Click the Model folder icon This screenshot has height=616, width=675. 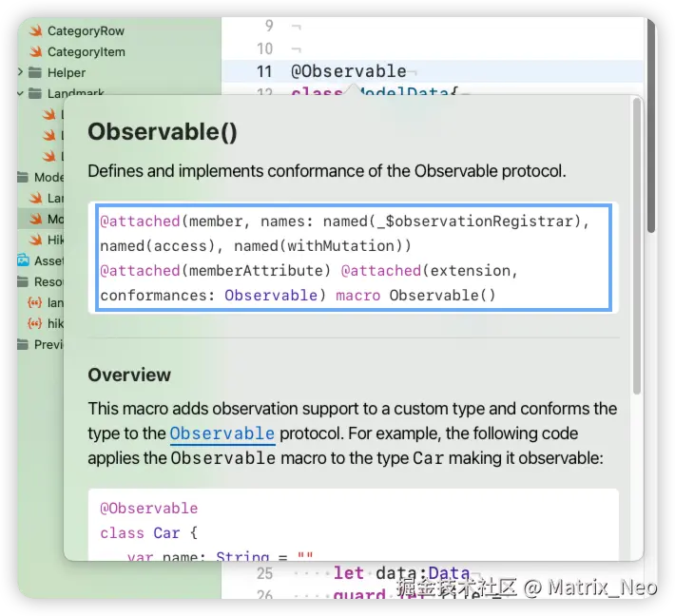pos(23,177)
